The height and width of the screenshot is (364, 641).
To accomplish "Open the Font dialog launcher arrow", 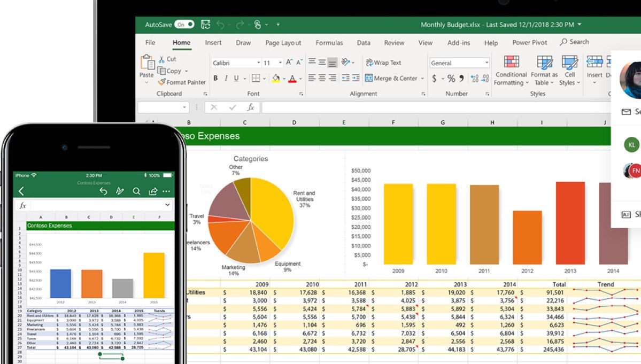I will [302, 94].
